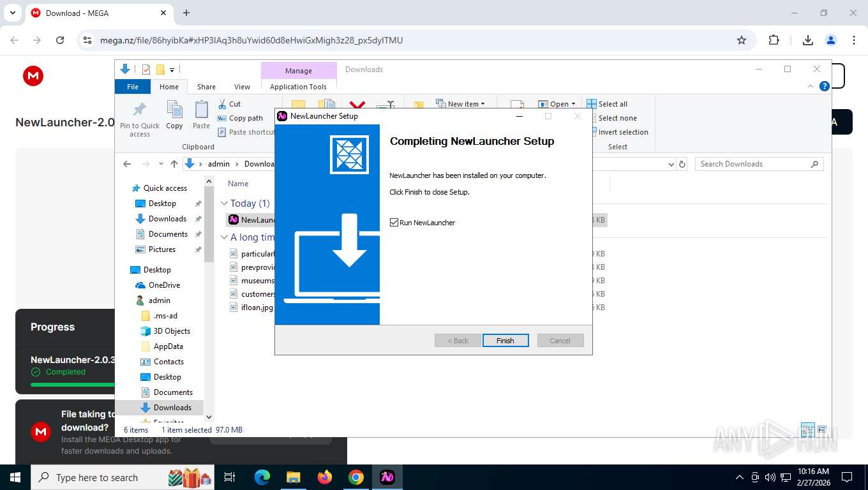Click the navigation pane scroll-down arrow
This screenshot has height=490, width=868.
click(209, 417)
